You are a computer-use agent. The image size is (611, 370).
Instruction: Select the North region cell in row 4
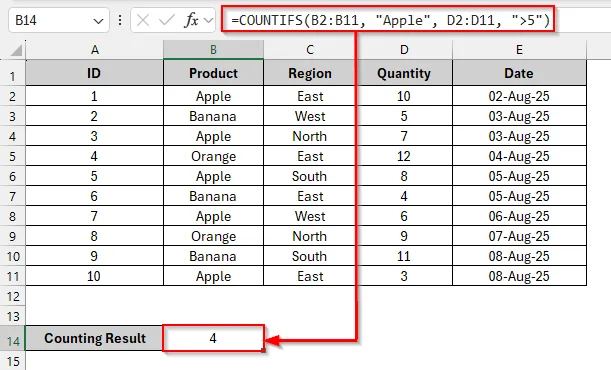(x=310, y=136)
